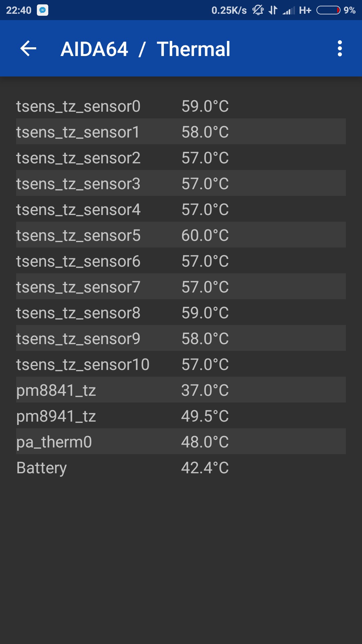Tap the silent mode status icon
Viewport: 362px width, 644px height.
pyautogui.click(x=258, y=10)
